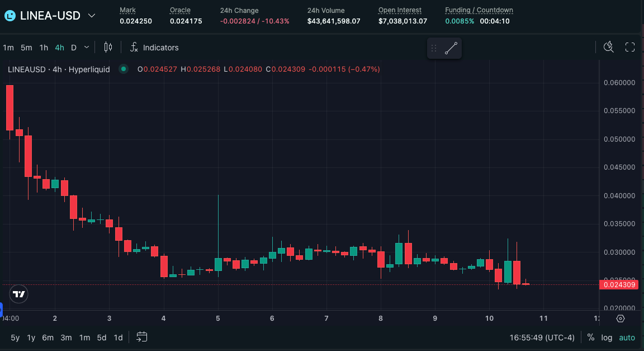Open the chart settings gear icon
Screen dimensions: 644x351
point(621,319)
